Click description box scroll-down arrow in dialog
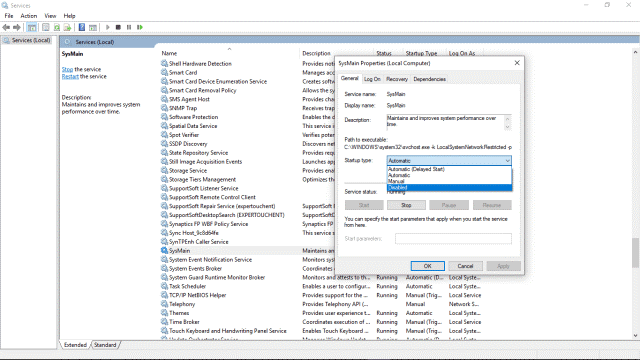 point(507,127)
